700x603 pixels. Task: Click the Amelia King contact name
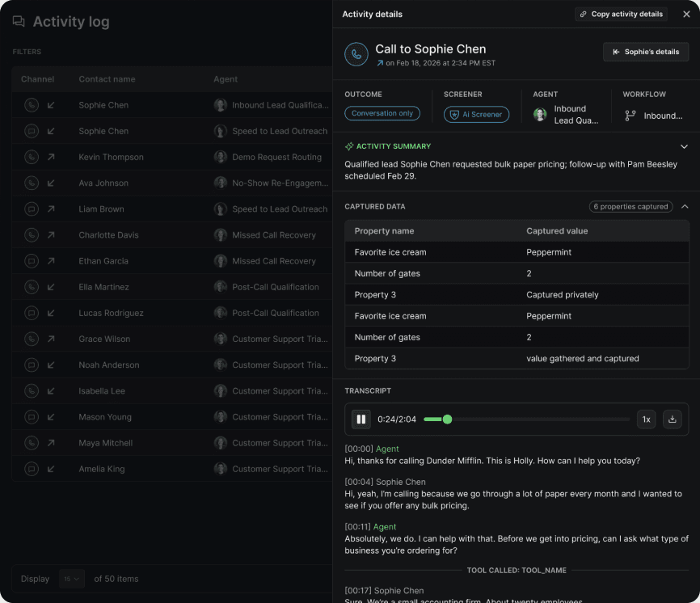102,469
